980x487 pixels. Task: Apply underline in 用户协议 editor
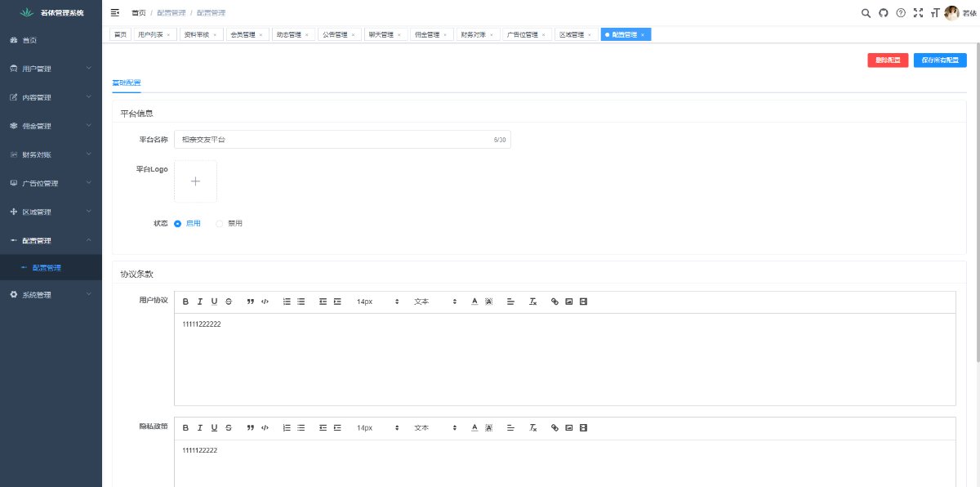pos(214,302)
